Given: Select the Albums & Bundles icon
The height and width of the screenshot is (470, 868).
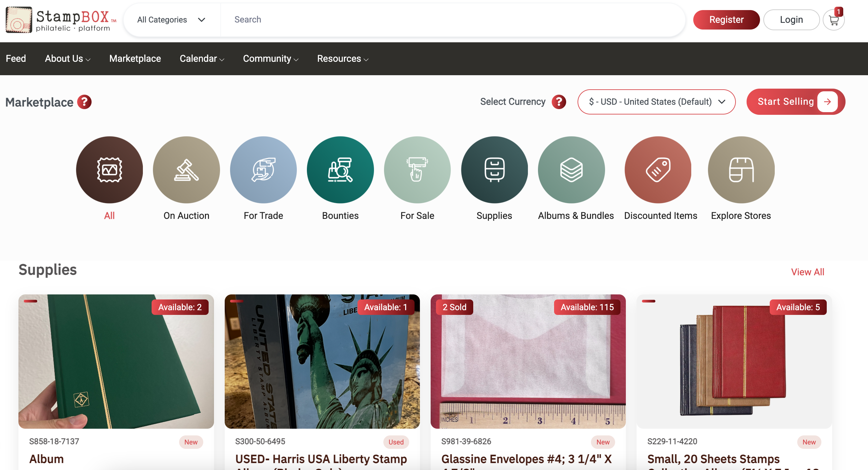Looking at the screenshot, I should (571, 170).
